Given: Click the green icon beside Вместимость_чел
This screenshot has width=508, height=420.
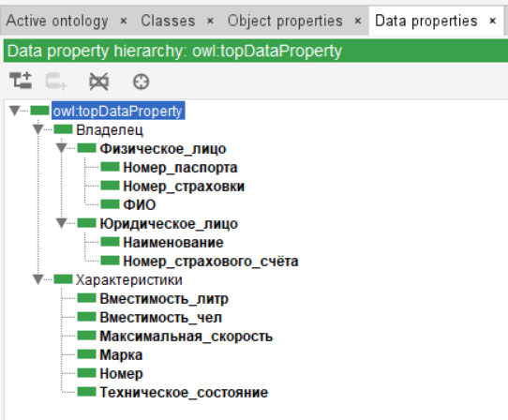Looking at the screenshot, I should (x=86, y=317).
